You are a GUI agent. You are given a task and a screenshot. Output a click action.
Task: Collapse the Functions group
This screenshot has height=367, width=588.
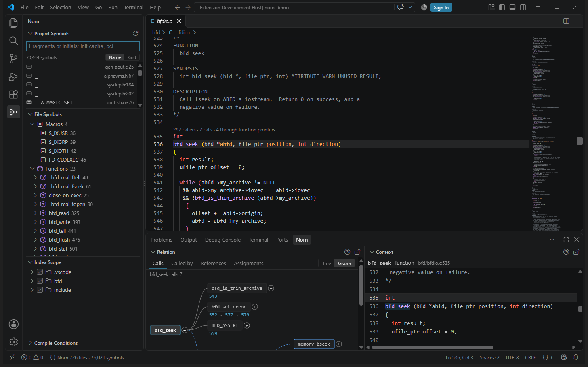pyautogui.click(x=32, y=169)
